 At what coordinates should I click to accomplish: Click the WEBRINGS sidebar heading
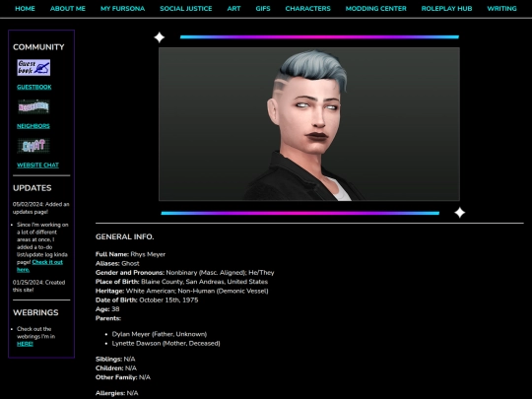coord(35,312)
